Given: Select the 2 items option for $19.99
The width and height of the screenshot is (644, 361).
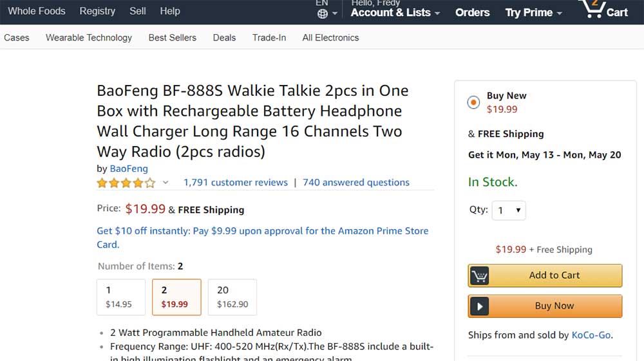Looking at the screenshot, I should coord(176,297).
